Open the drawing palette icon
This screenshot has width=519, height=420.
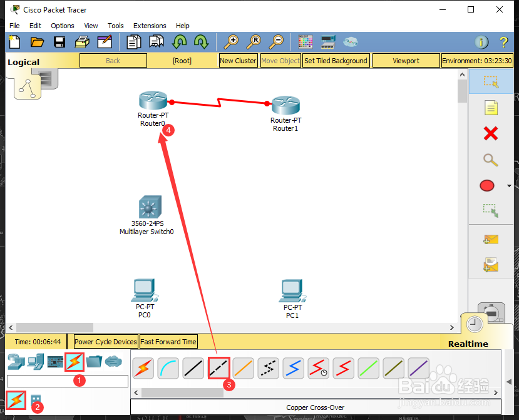tap(305, 42)
